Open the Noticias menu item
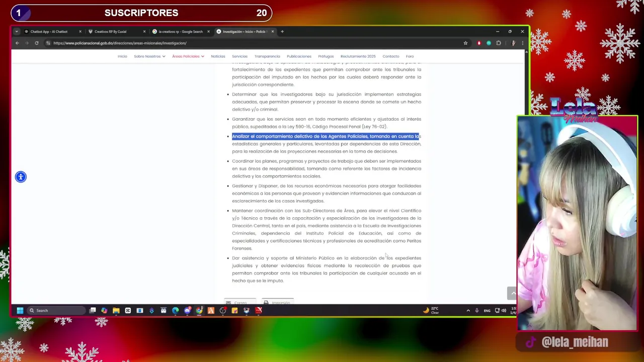 [x=218, y=56]
